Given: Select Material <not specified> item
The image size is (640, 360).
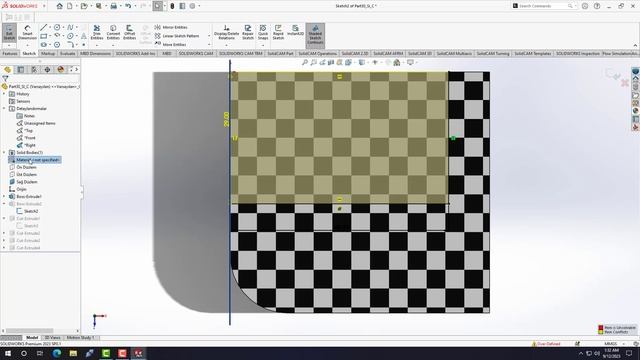Looking at the screenshot, I should 35,160.
